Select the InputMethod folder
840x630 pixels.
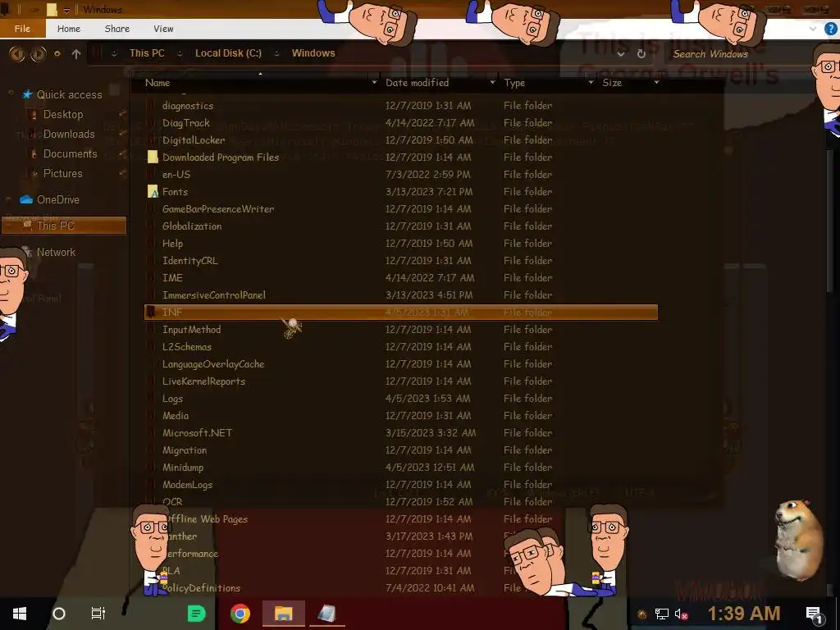pyautogui.click(x=191, y=330)
